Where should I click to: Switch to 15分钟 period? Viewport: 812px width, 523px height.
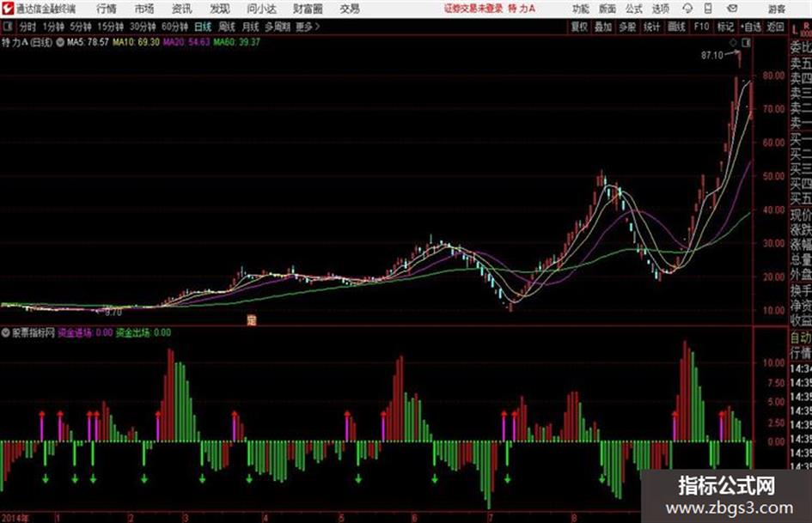tap(111, 27)
